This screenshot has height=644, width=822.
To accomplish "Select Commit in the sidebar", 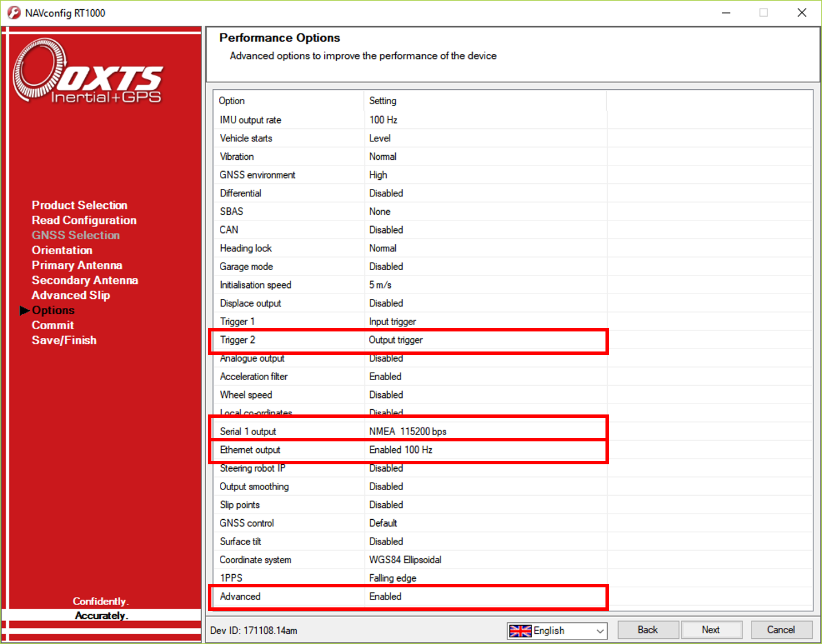I will (x=53, y=325).
